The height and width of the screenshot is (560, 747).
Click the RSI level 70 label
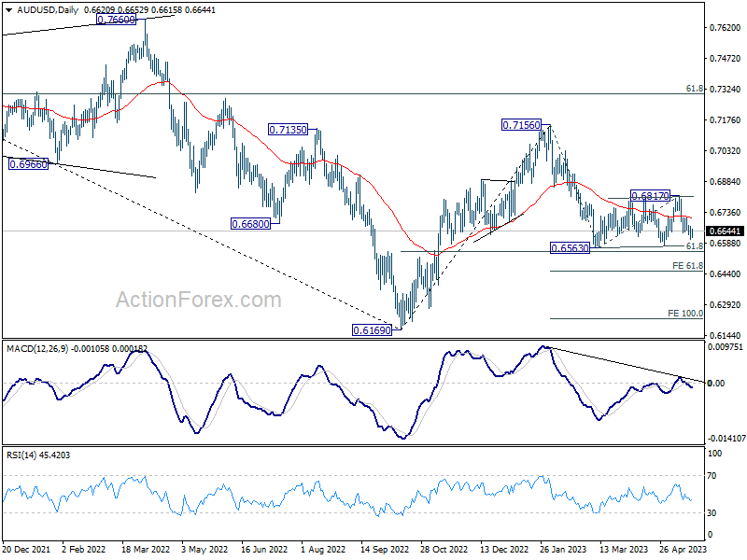point(712,476)
